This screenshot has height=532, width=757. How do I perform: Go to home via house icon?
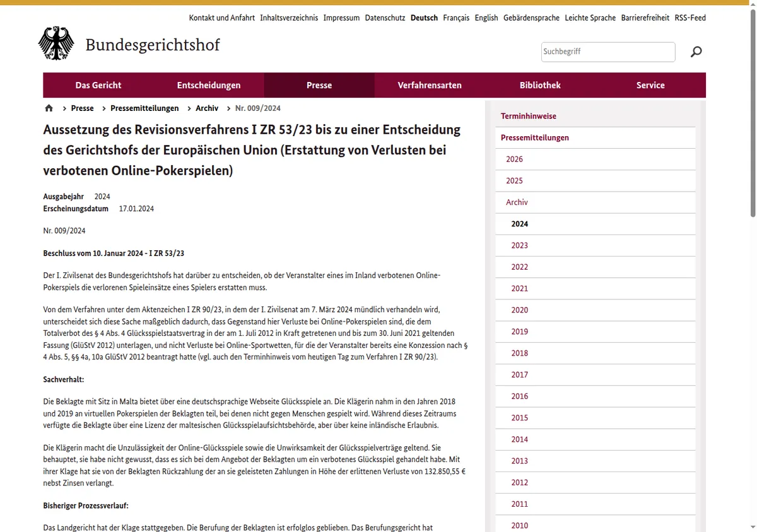click(x=49, y=108)
